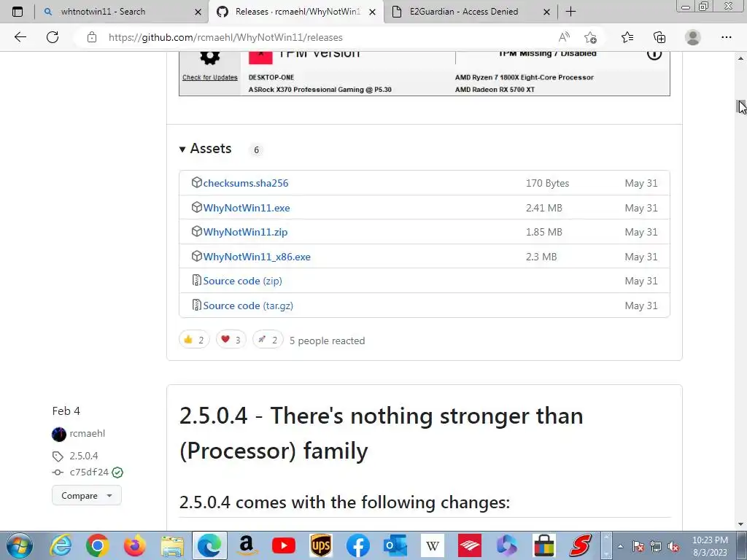Download Source code (zip)
This screenshot has height=560, width=747.
[x=242, y=281]
